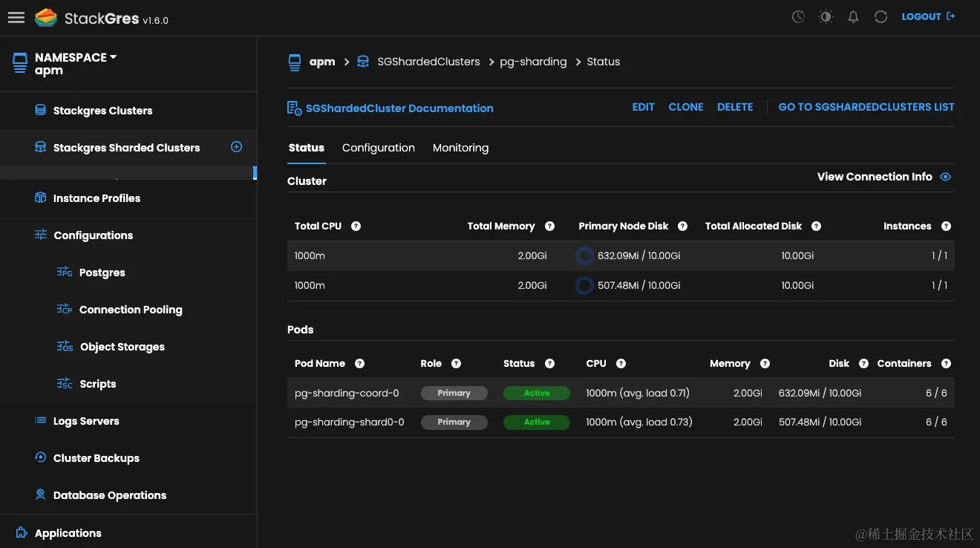Switch to the Configuration tab
Viewport: 980px width, 548px height.
(378, 148)
